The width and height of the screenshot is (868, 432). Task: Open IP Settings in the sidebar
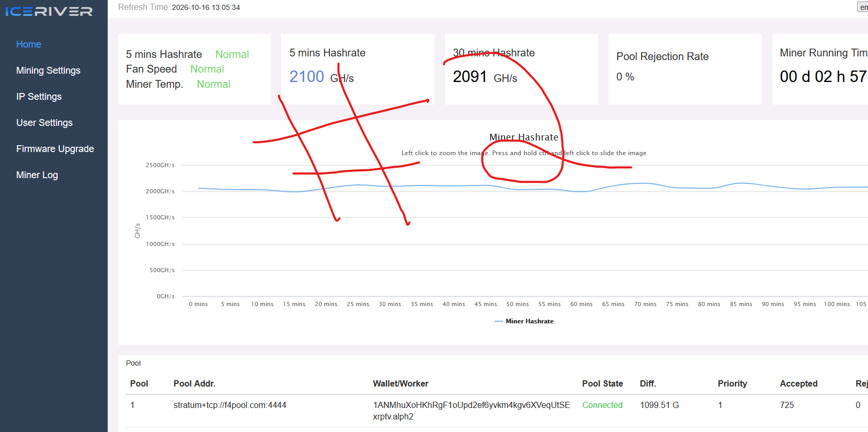39,97
